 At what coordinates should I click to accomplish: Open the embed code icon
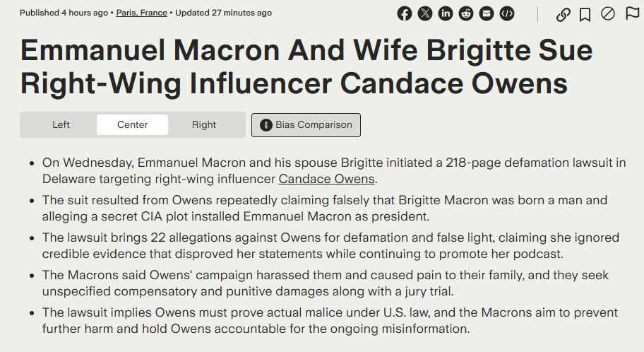(x=507, y=14)
